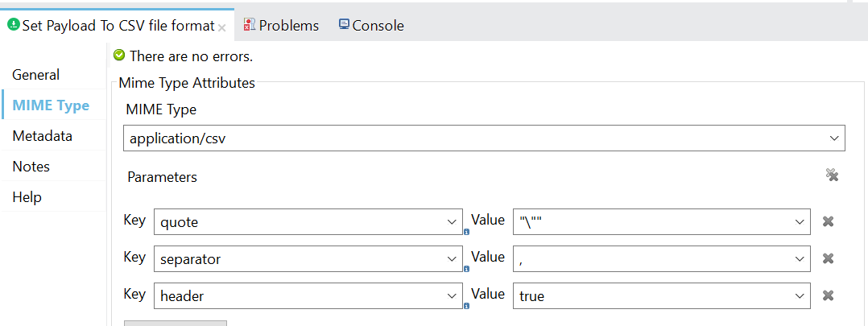Click the Problems tab icon

click(250, 25)
